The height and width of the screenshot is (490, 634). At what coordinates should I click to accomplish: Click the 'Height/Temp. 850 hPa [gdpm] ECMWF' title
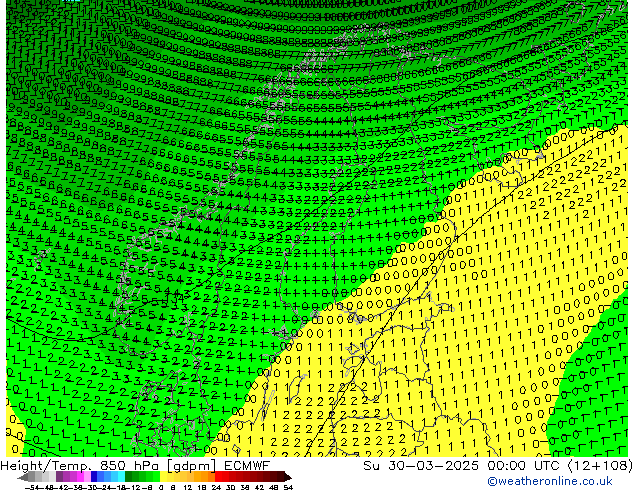tap(135, 465)
